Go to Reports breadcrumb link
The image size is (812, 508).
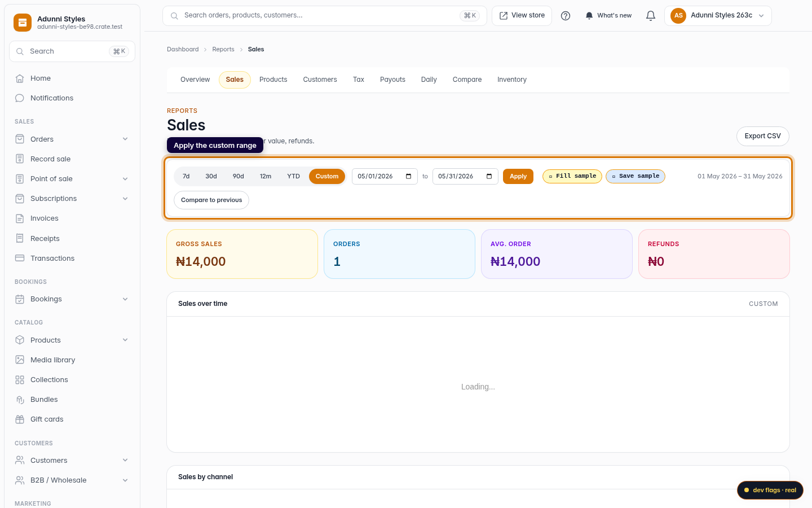point(223,50)
